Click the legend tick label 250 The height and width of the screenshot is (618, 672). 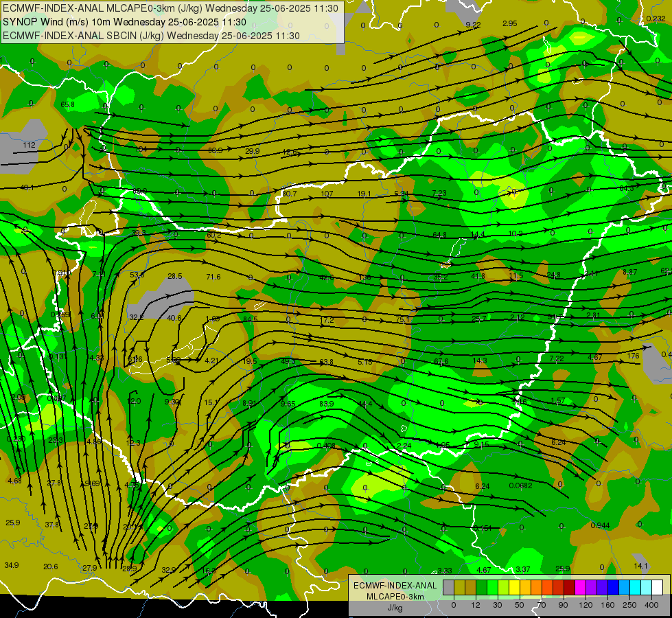pos(629,605)
